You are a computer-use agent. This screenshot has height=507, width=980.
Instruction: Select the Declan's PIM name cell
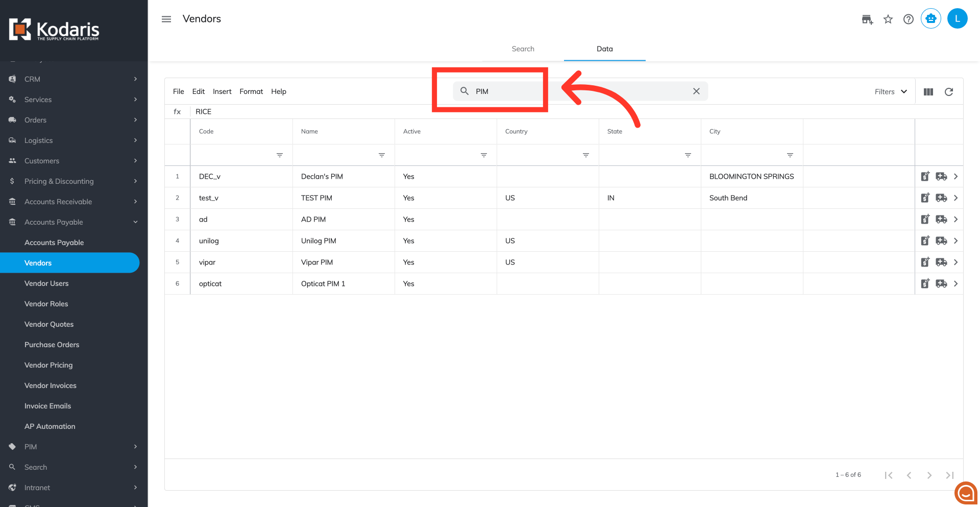(344, 177)
